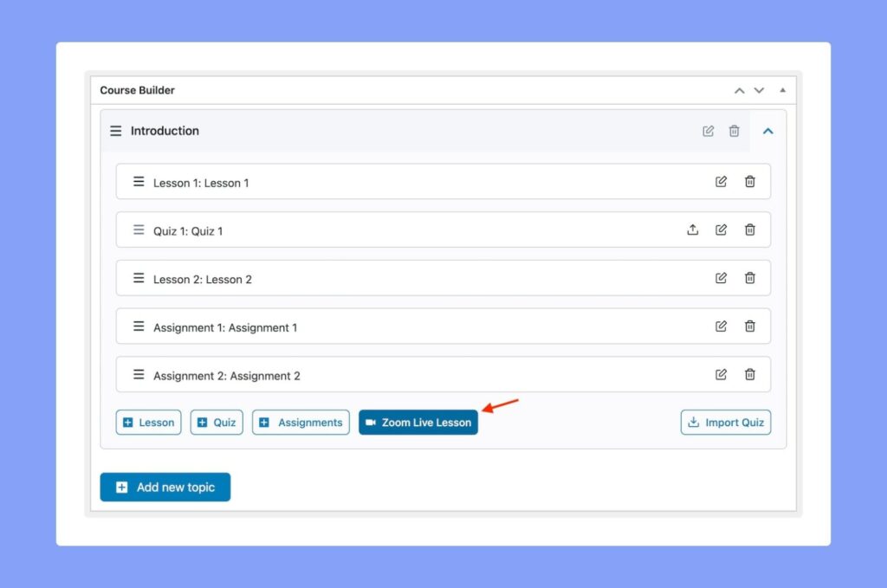Click edit icon for Lesson 1
The width and height of the screenshot is (887, 588).
pyautogui.click(x=721, y=182)
